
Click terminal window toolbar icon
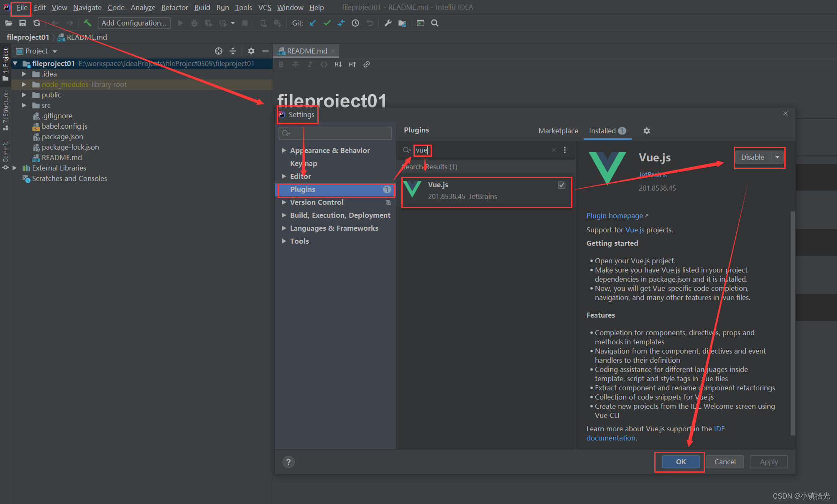tap(421, 23)
